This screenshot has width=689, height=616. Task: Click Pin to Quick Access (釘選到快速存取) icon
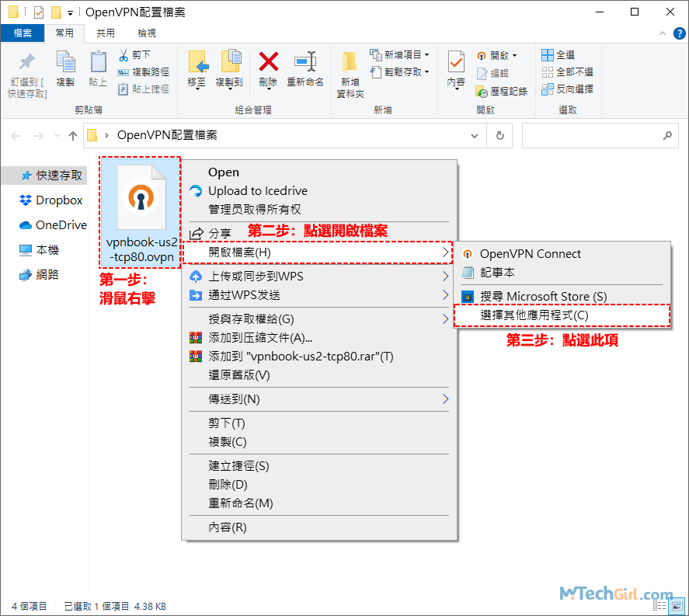coord(27,62)
